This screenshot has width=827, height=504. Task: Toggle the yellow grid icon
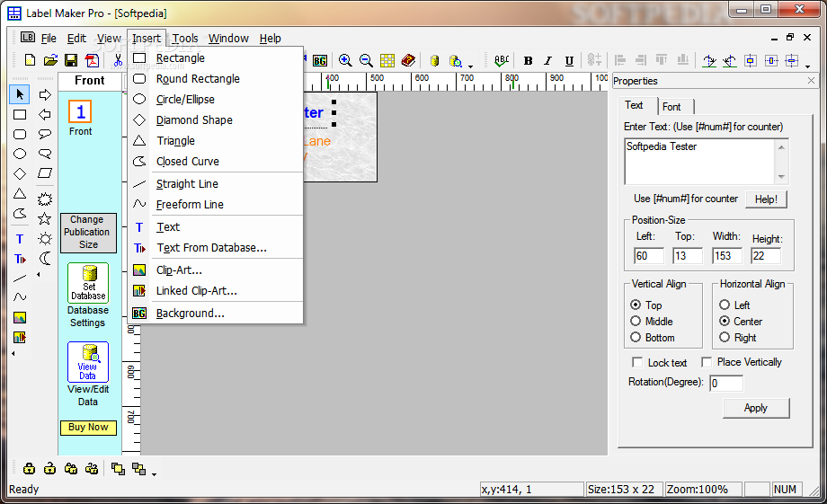(387, 60)
